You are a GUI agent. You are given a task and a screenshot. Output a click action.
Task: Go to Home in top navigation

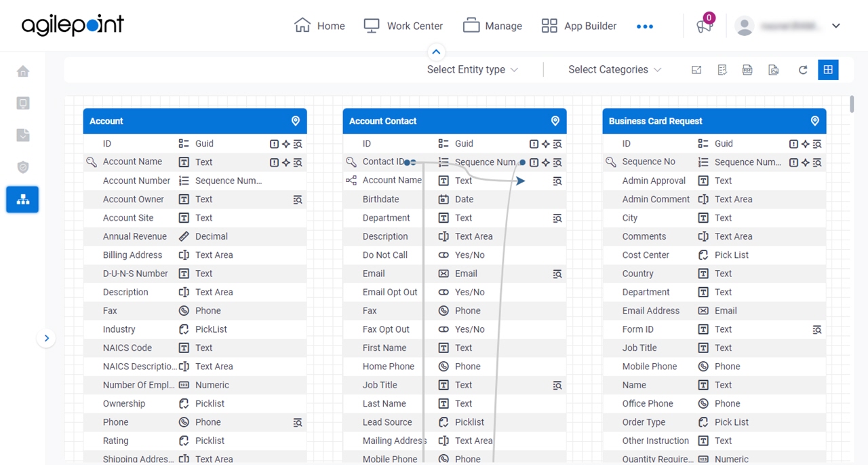(319, 26)
